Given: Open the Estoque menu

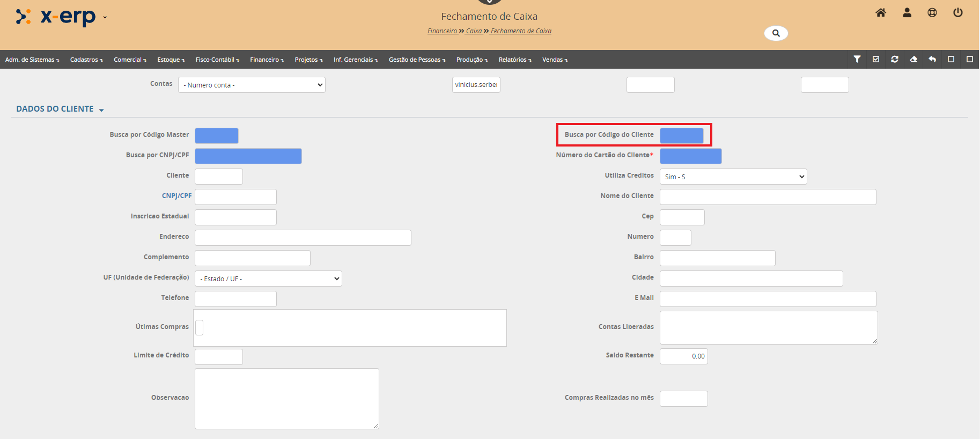Looking at the screenshot, I should coord(171,60).
